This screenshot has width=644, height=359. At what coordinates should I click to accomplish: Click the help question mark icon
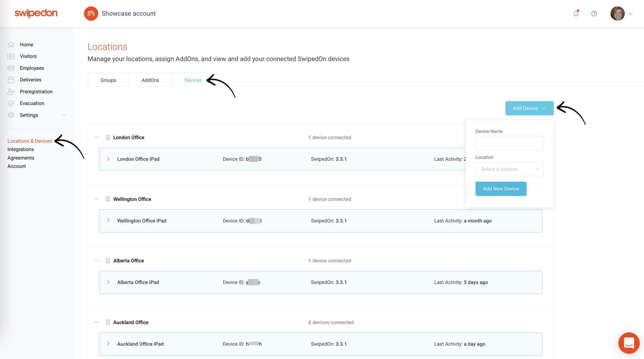[x=594, y=13]
